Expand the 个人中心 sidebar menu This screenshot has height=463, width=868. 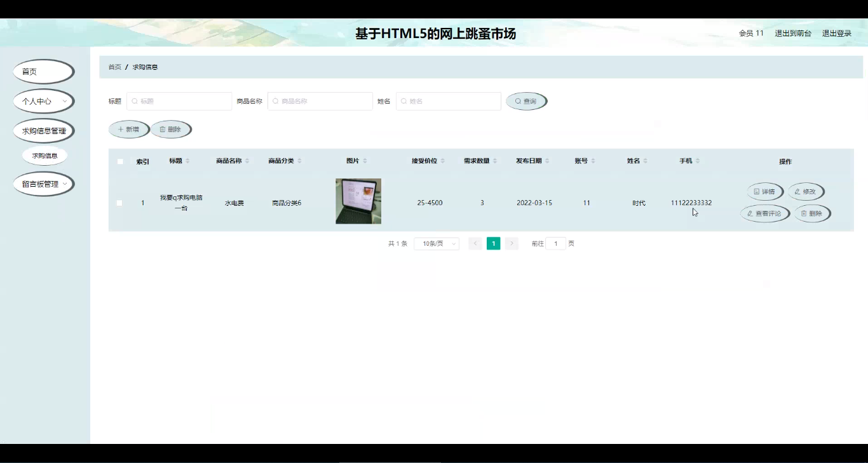[x=44, y=101]
